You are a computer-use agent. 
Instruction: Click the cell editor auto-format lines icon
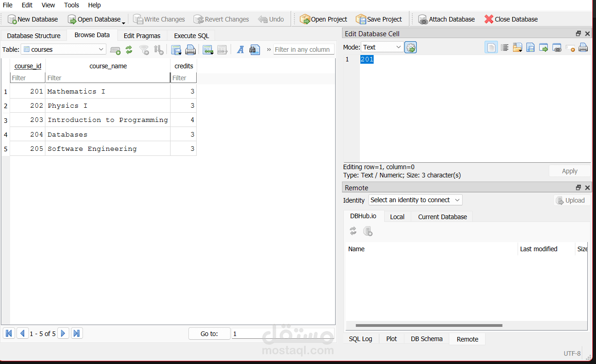pyautogui.click(x=505, y=47)
